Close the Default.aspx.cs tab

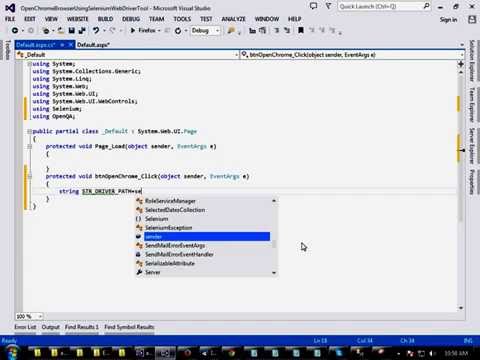click(71, 45)
